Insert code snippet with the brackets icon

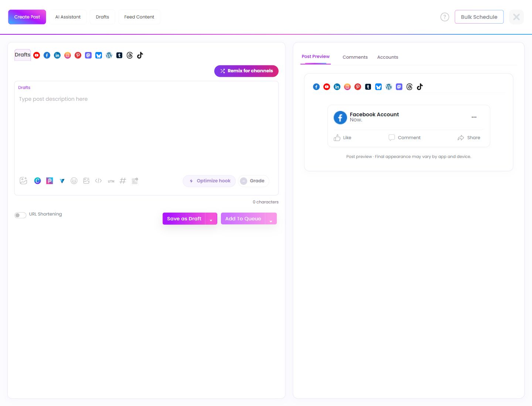click(98, 181)
